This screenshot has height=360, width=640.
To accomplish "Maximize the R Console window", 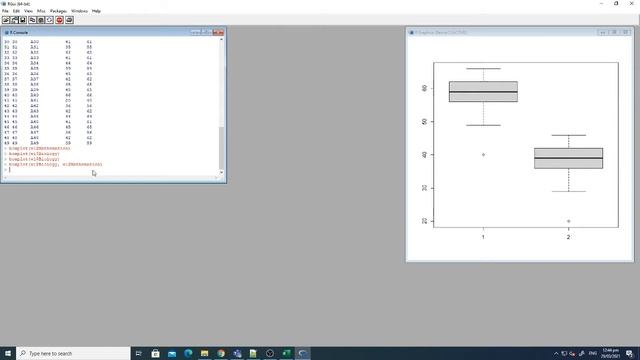I will (207, 32).
